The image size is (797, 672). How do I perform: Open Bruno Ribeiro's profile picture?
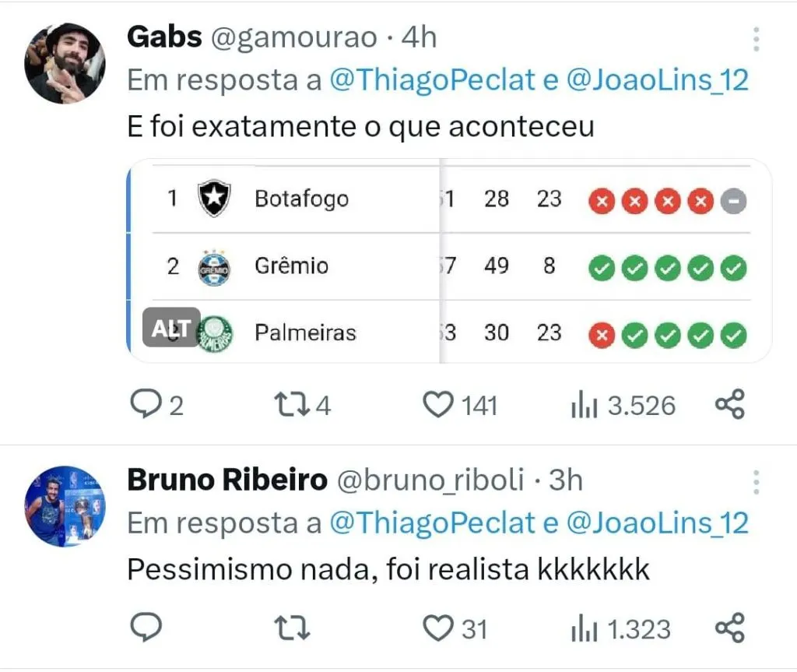tap(65, 506)
